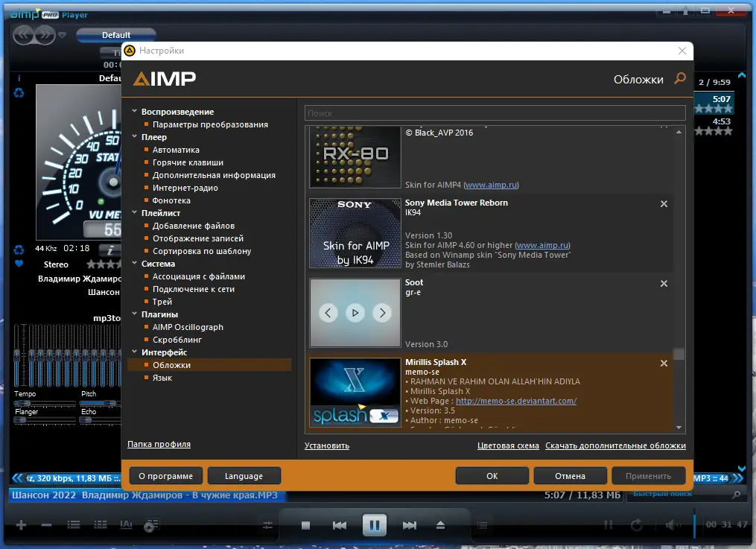Click the eject/open files button
Viewport: 756px width, 549px height.
click(440, 525)
